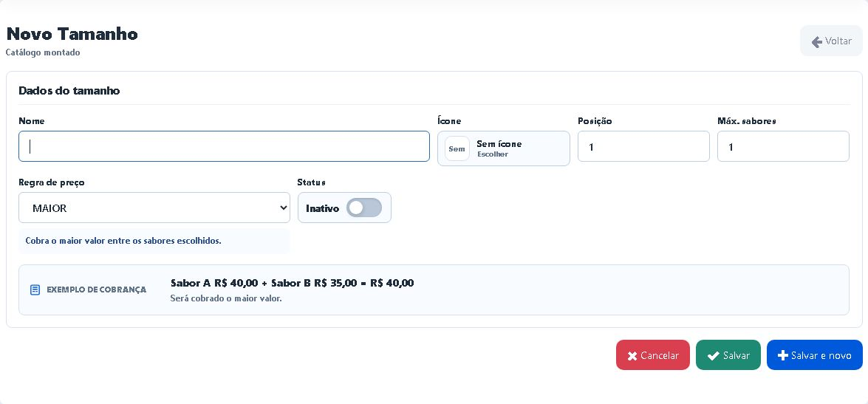Open the Regra de preço dropdown

(x=154, y=208)
